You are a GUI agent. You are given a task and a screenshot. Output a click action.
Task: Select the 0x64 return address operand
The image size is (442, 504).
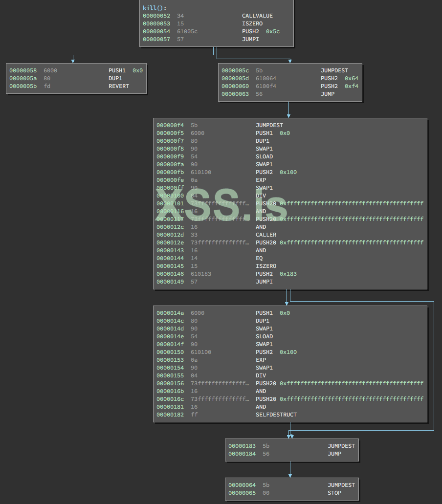(x=352, y=78)
